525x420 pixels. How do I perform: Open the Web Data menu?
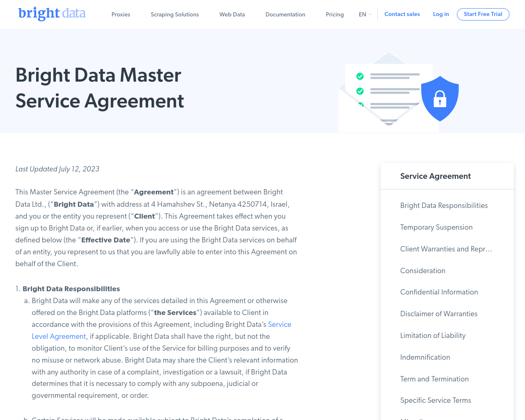pos(232,14)
